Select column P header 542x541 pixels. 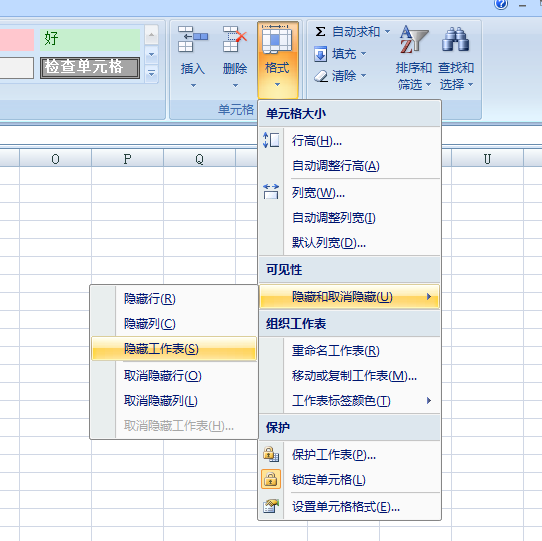pos(127,159)
